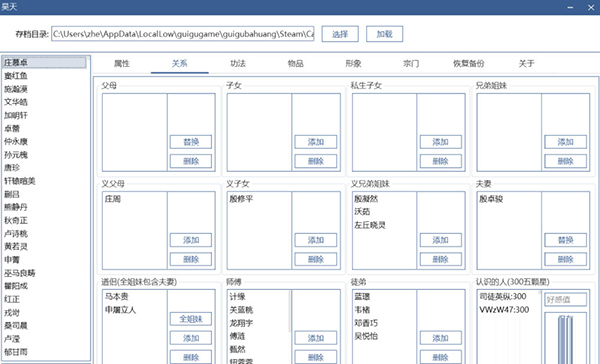600x364 pixels.
Task: Open the 功法 tab
Action: (x=238, y=64)
